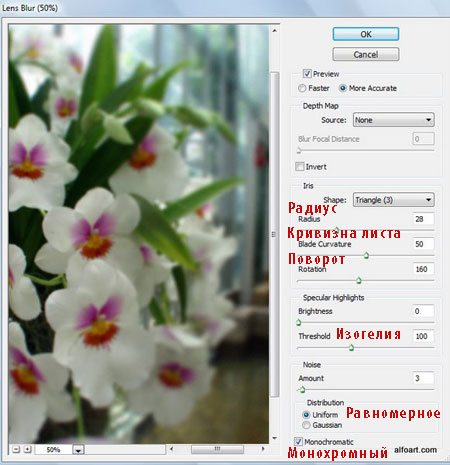This screenshot has height=465, width=450.
Task: Click the Threshold value field
Action: click(x=423, y=336)
